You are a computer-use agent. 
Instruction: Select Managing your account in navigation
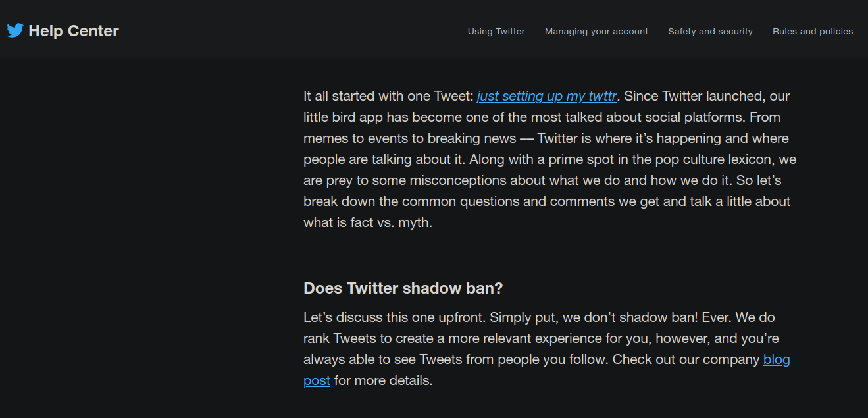[596, 31]
